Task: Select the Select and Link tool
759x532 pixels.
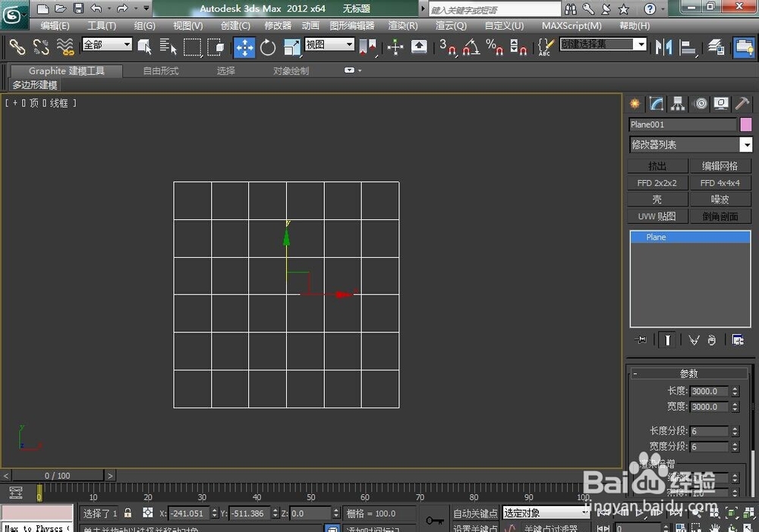Action: (x=17, y=47)
